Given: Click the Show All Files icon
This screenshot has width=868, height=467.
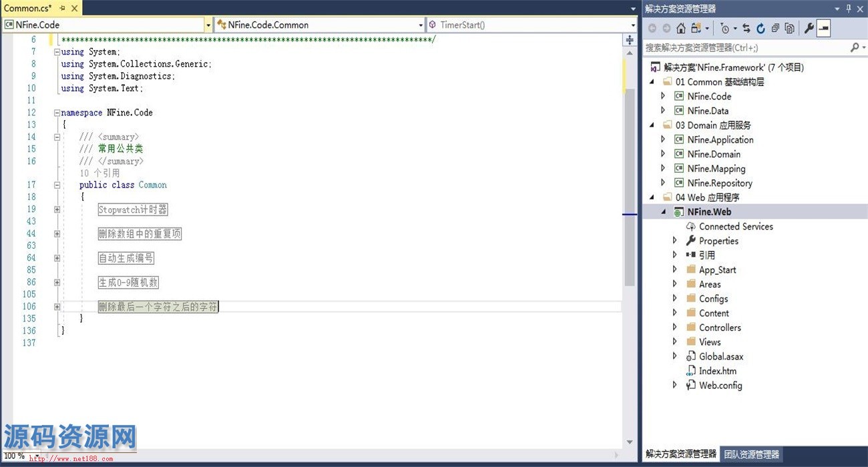Looking at the screenshot, I should coord(790,29).
